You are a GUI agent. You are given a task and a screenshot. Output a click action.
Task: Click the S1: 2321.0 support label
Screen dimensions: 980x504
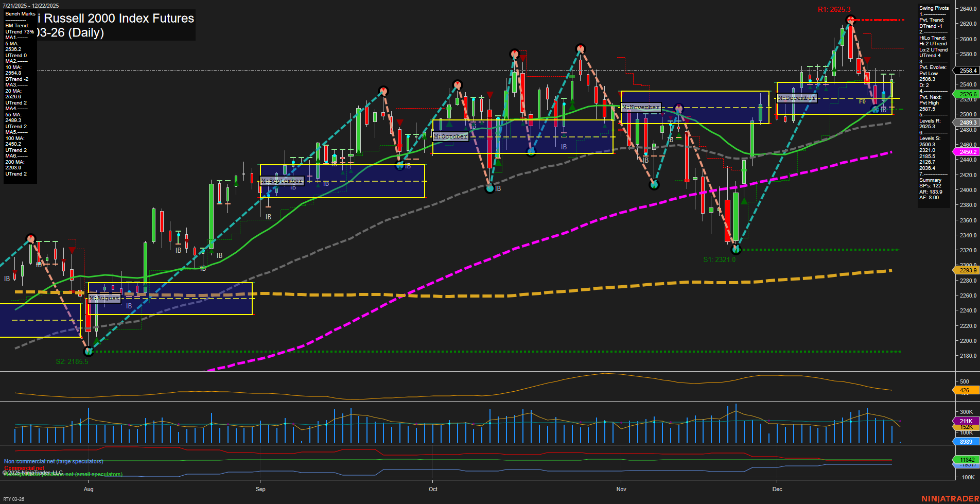click(x=719, y=258)
